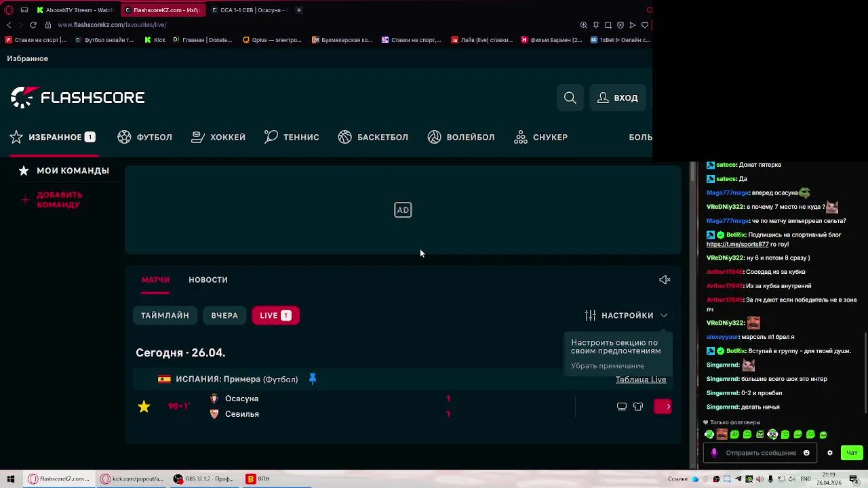Viewport: 868px width, 488px height.
Task: Dismiss tooltip via Убрать примечание
Action: (608, 366)
